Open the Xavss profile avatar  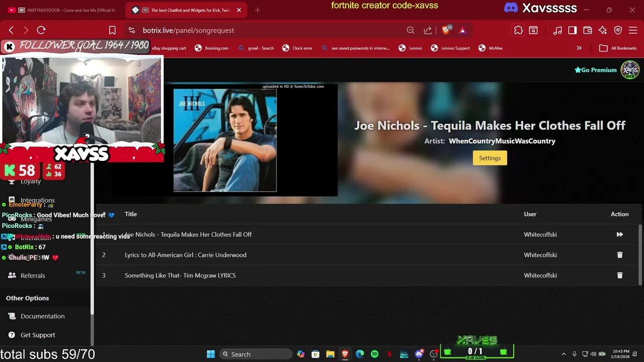(x=630, y=70)
